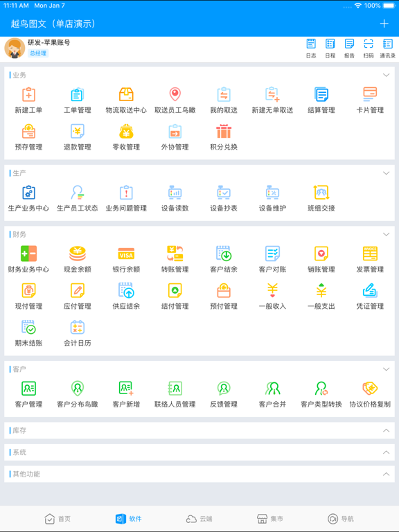Open 预存管理 icon
Screen dimensions: 399x532
click(x=28, y=132)
